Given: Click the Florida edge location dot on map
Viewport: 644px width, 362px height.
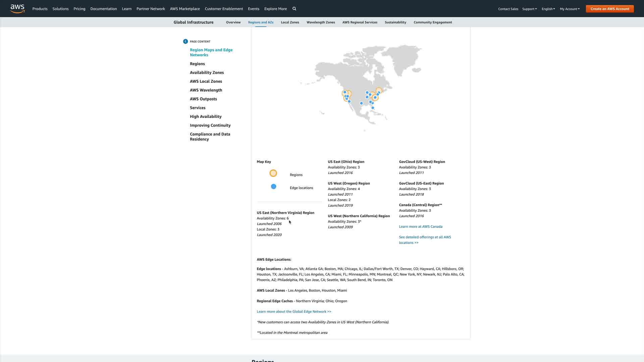Looking at the screenshot, I should (373, 108).
